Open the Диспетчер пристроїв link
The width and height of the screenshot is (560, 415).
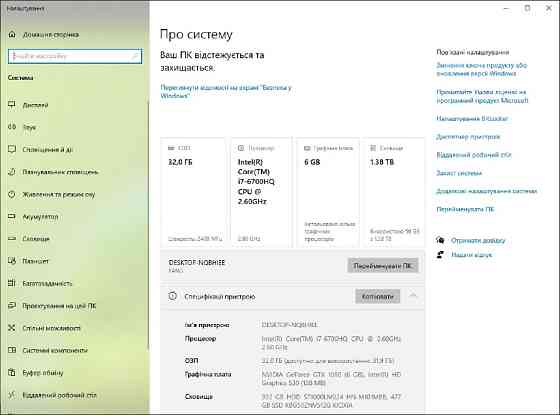pyautogui.click(x=468, y=137)
